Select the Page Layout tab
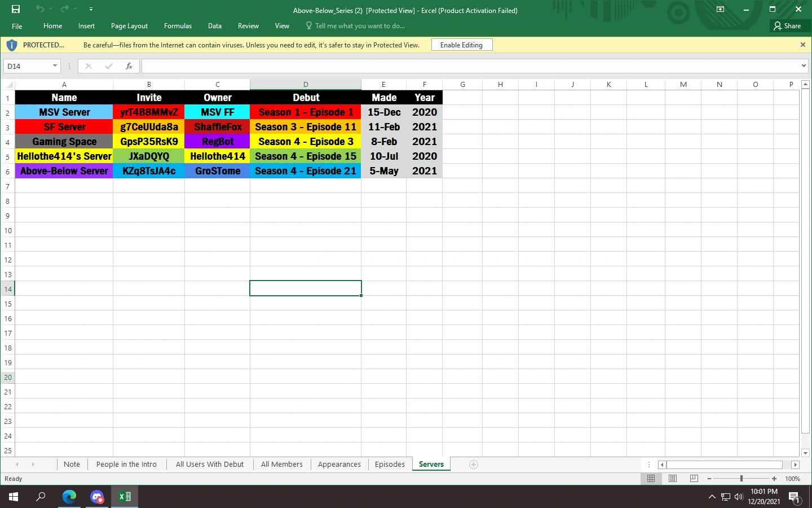812x508 pixels. point(129,26)
